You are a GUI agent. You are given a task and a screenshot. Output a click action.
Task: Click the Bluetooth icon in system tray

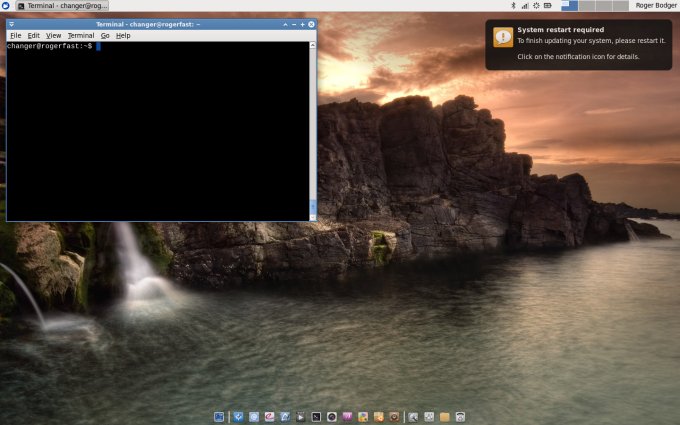[x=513, y=6]
